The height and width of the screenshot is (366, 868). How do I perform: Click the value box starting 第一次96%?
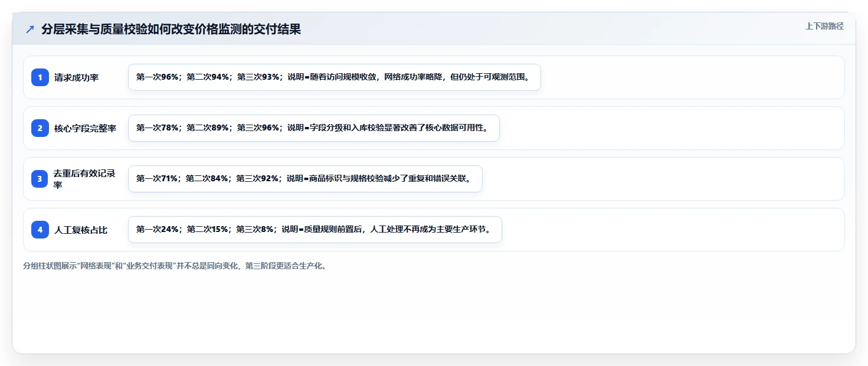tap(335, 77)
